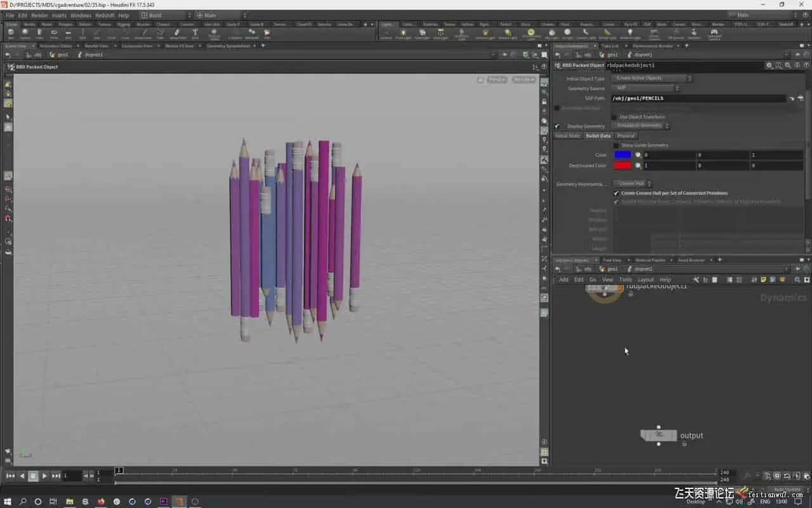
Task: Open Geometry Source dropdown
Action: point(646,88)
